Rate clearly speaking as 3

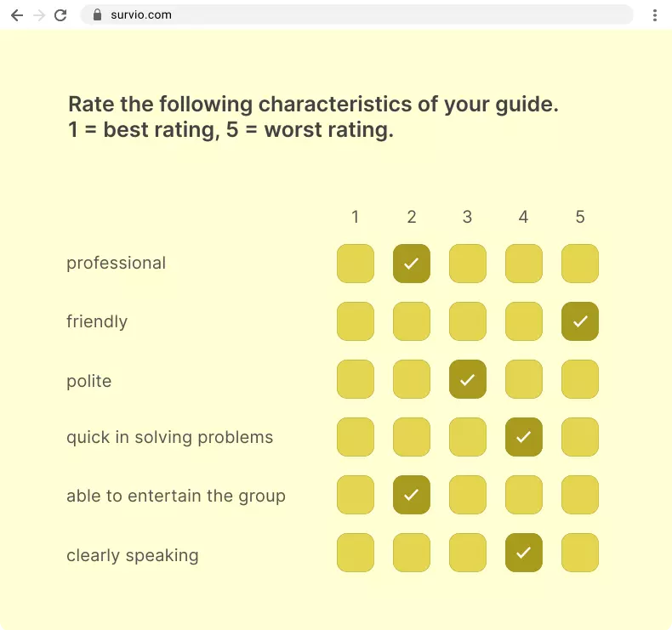point(468,553)
